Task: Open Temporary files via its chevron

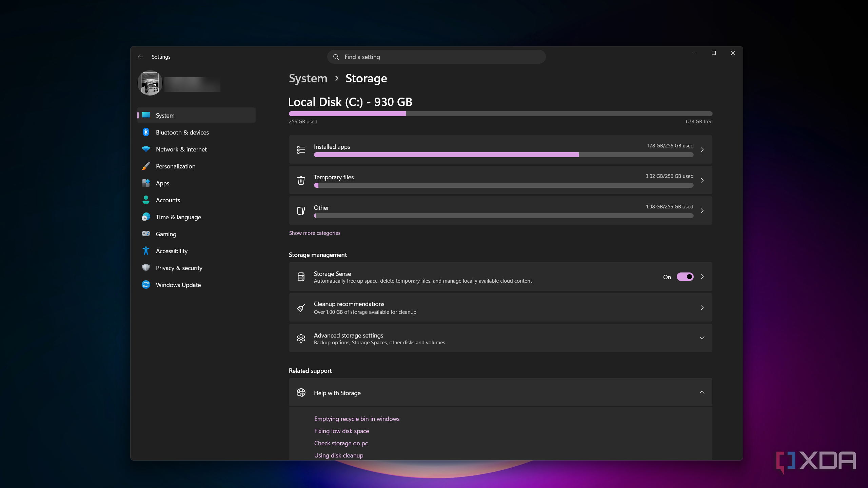Action: pyautogui.click(x=702, y=180)
